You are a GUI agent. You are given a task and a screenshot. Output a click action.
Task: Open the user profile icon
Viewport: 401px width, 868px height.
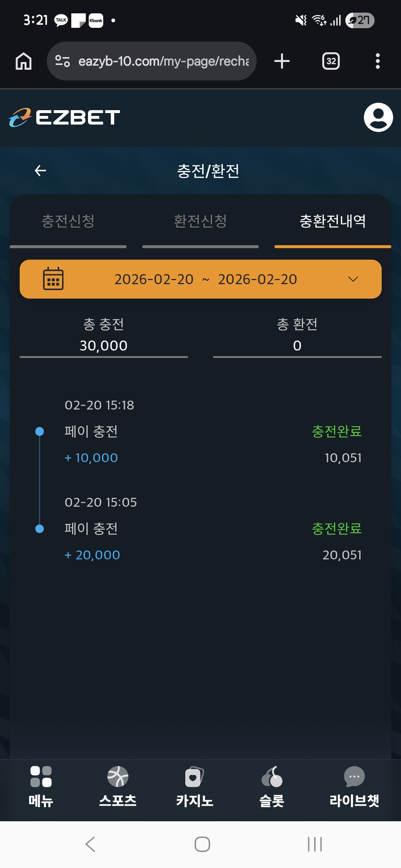[x=378, y=117]
